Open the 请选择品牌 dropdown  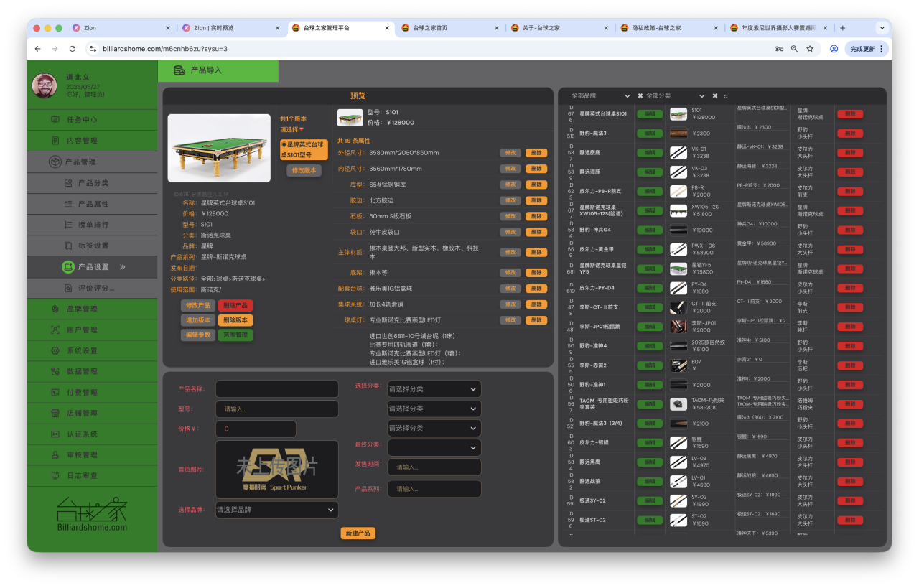276,510
